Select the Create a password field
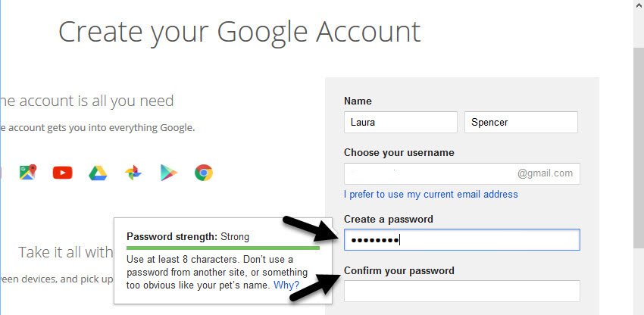Screen dimensions: 644x315 [461, 240]
